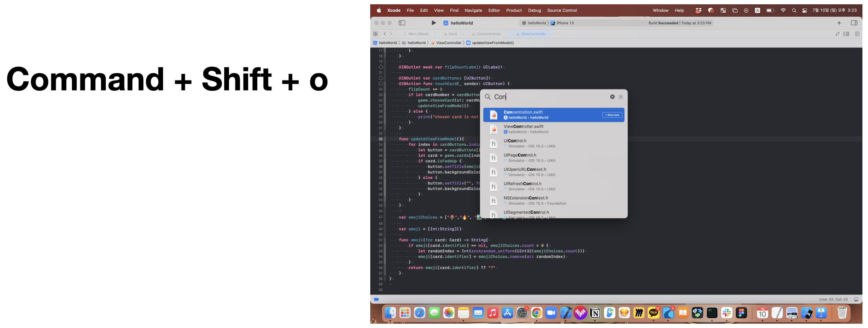This screenshot has width=868, height=328.
Task: Open the helloWorld scheme selector
Action: pos(534,23)
